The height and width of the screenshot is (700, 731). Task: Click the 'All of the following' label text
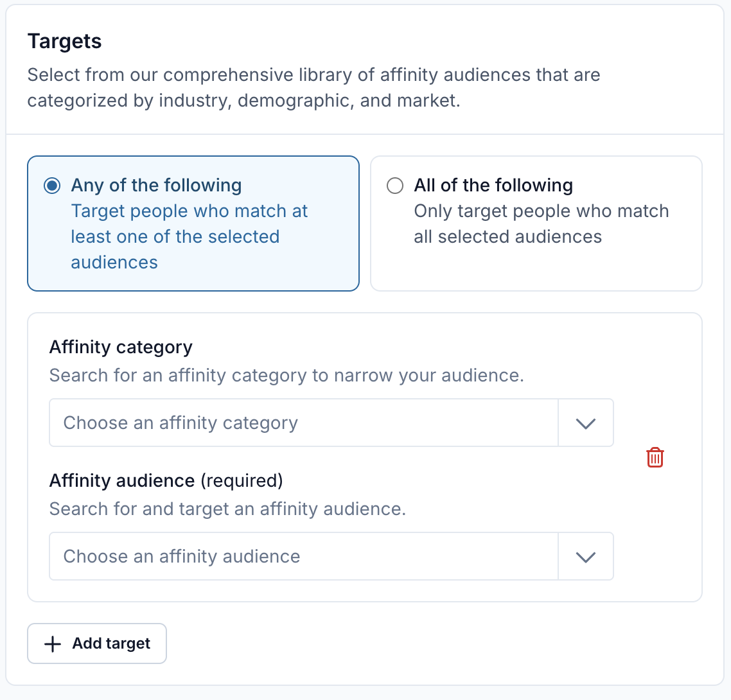click(x=493, y=185)
